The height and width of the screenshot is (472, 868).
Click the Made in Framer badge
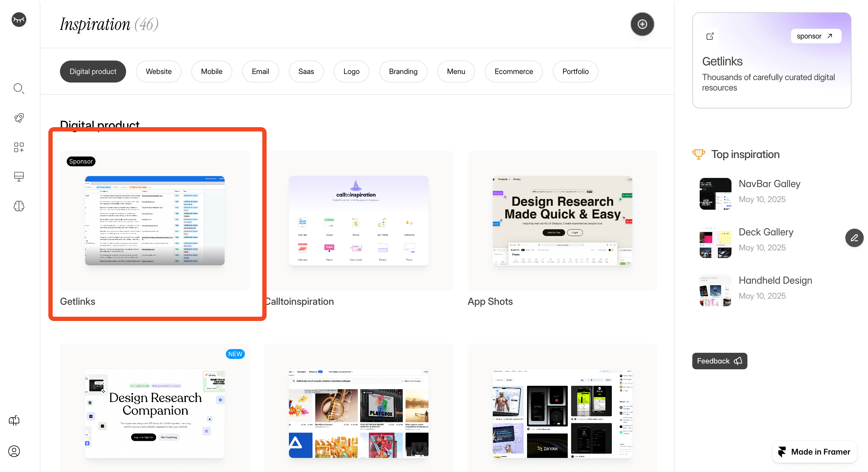tap(814, 452)
